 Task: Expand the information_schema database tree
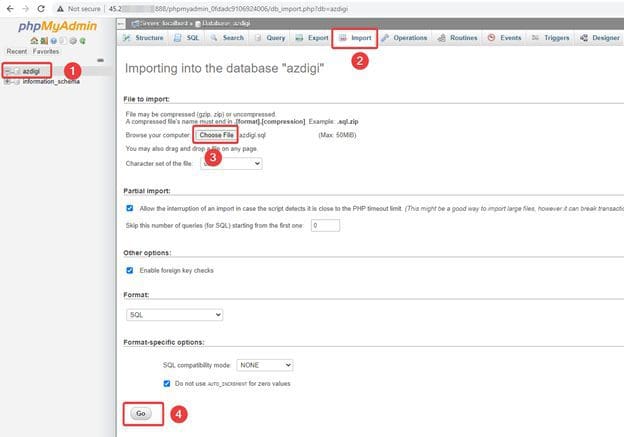8,81
